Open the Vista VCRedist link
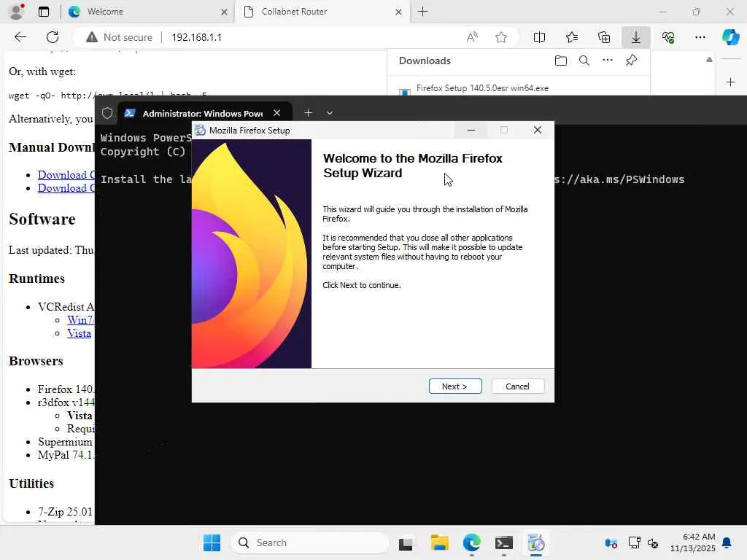 pyautogui.click(x=79, y=333)
